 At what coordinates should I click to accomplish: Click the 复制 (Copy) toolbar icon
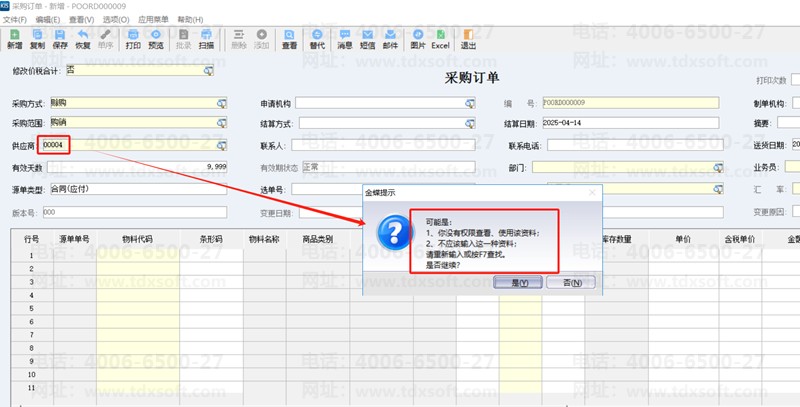38,39
